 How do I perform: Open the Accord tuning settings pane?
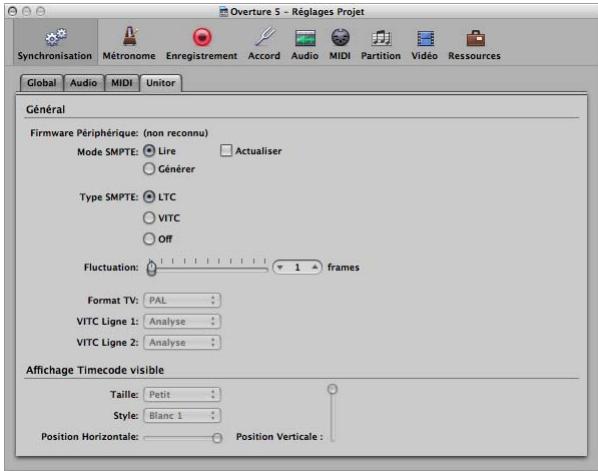coord(264,44)
